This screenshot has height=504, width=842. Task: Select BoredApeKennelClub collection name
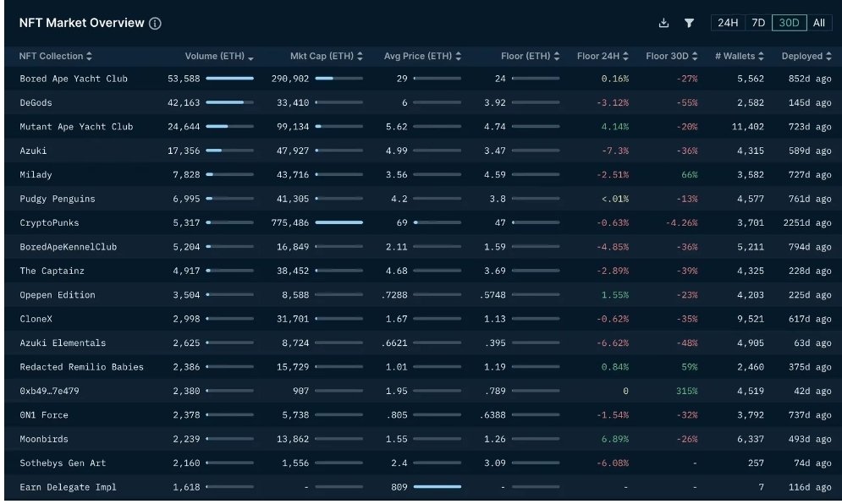tap(69, 247)
